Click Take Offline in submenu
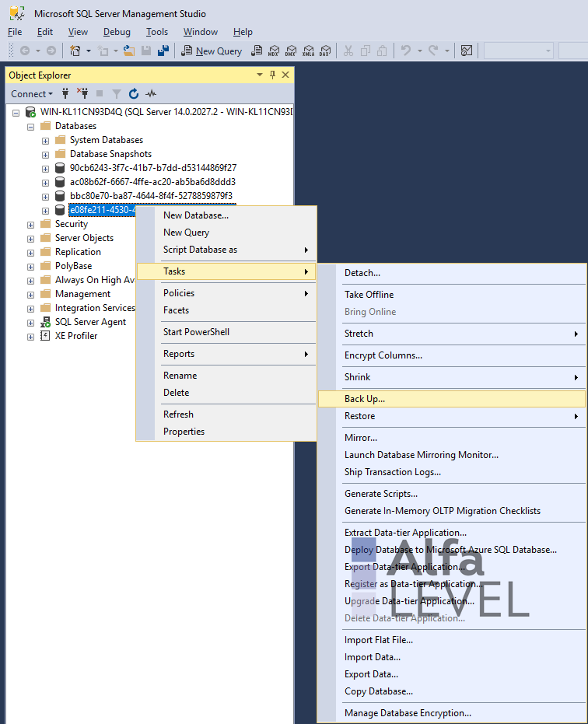588x724 pixels. click(452, 295)
